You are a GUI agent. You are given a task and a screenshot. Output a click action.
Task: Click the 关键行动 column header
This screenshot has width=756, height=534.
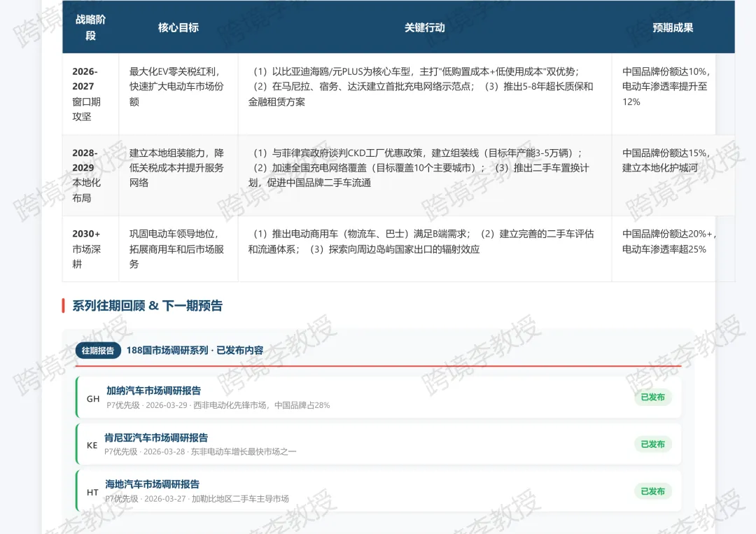click(x=425, y=27)
